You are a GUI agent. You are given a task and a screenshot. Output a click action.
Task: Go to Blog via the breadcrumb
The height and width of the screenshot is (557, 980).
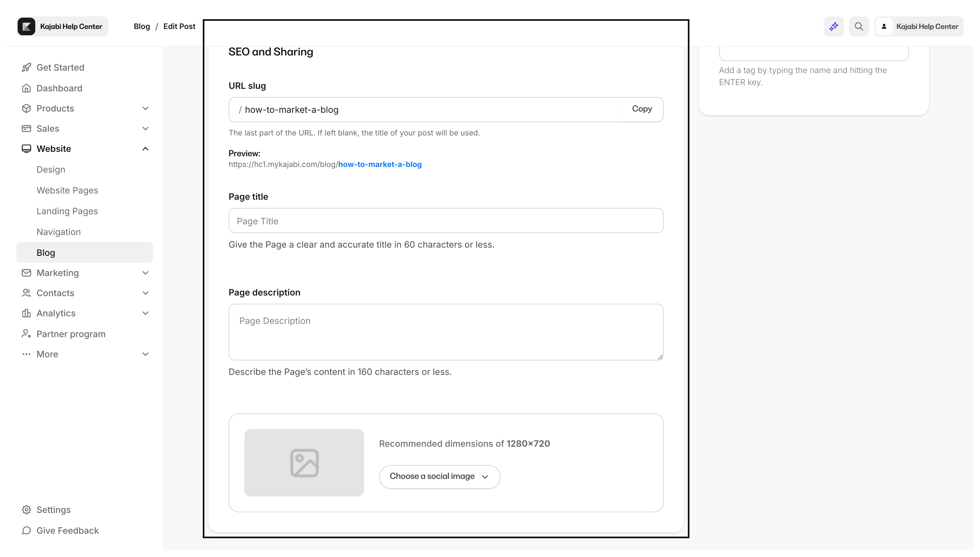(x=142, y=26)
